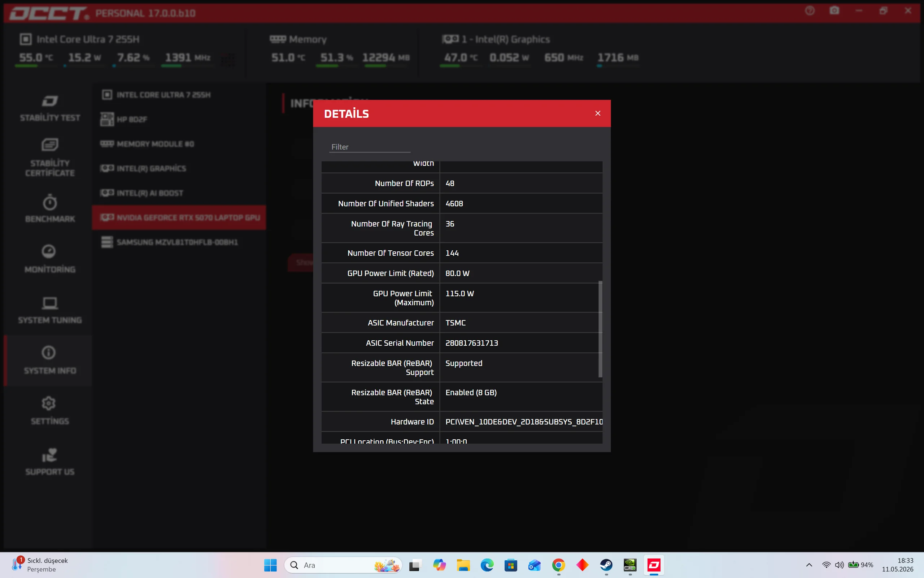Click the 'GPU Power Limit (Maximum)' label
The image size is (924, 578).
[403, 298]
